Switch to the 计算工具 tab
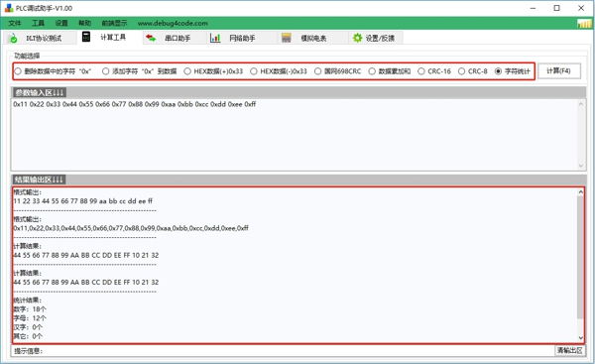 click(109, 38)
